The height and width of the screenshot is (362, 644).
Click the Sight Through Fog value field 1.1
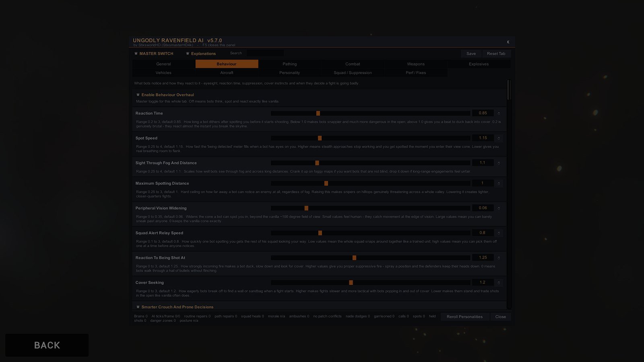pos(483,162)
